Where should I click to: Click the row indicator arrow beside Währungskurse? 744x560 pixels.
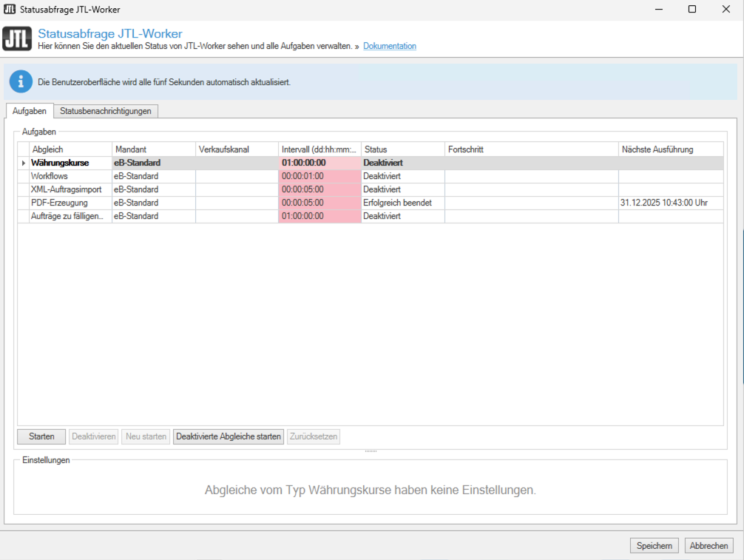coord(24,163)
